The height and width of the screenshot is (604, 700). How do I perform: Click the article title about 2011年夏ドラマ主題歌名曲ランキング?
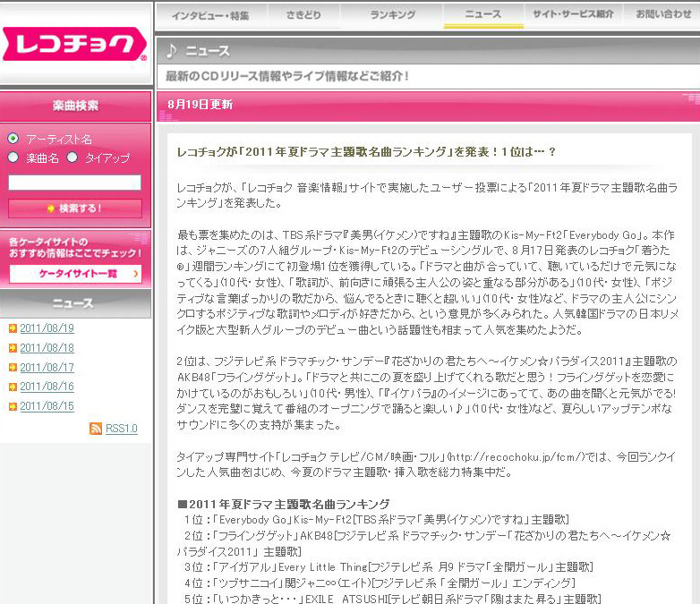pyautogui.click(x=366, y=152)
